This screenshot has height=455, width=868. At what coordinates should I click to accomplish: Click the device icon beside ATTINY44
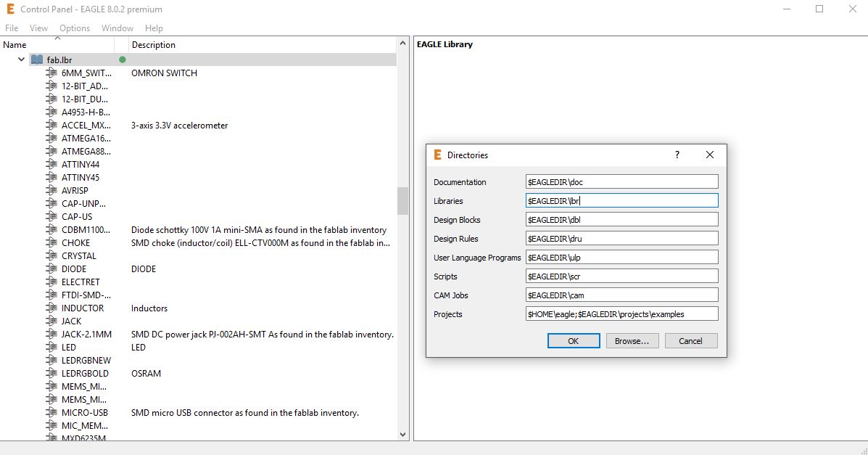pos(51,164)
